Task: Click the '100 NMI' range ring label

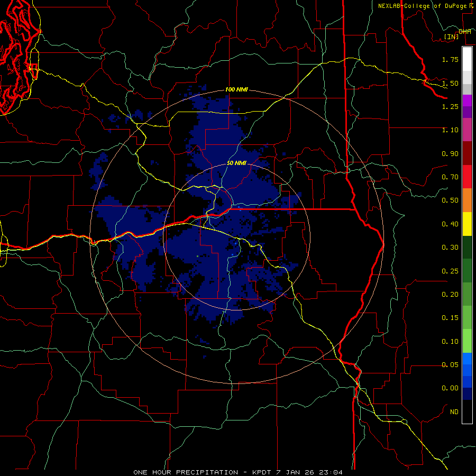Action: tap(236, 89)
